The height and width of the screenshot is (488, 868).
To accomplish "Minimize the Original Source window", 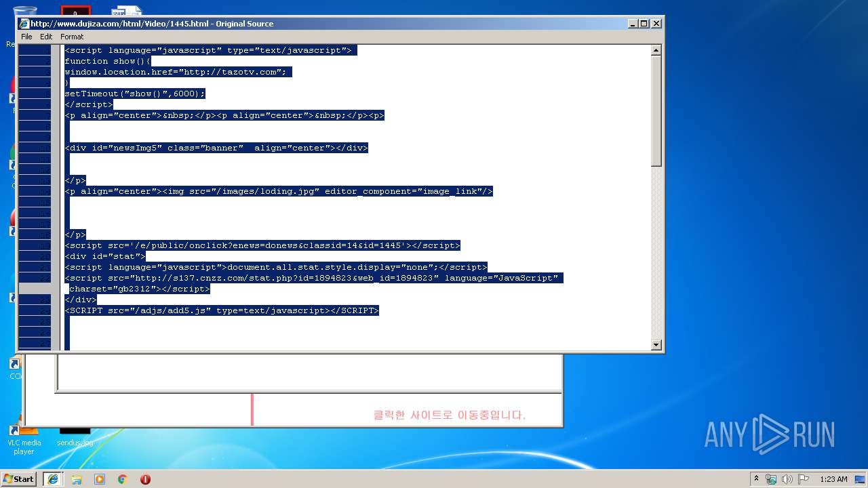I will 633,24.
